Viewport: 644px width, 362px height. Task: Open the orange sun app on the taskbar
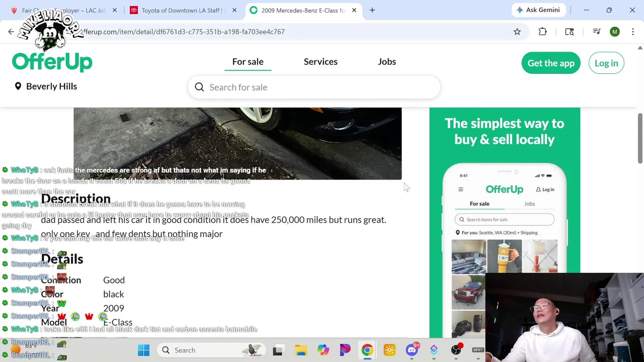coord(389,350)
